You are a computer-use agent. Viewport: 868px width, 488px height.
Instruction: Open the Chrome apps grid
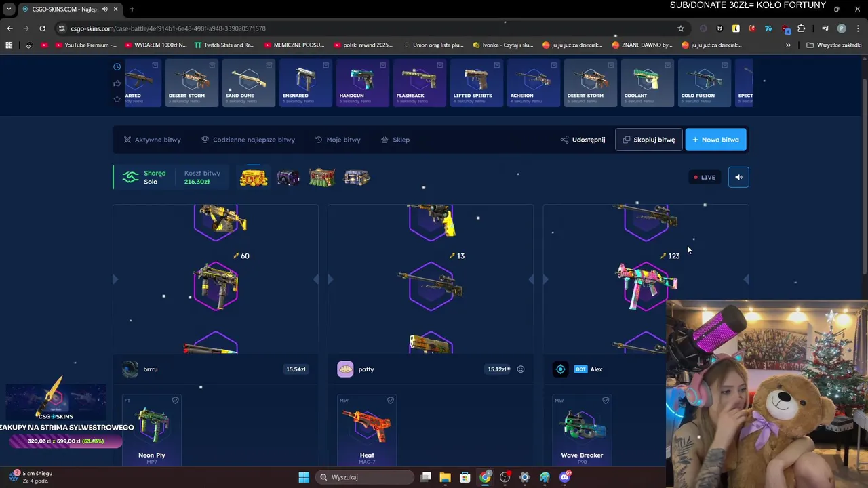point(9,45)
